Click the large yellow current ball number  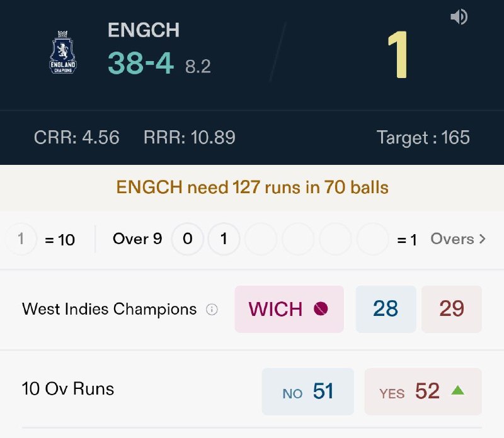398,55
